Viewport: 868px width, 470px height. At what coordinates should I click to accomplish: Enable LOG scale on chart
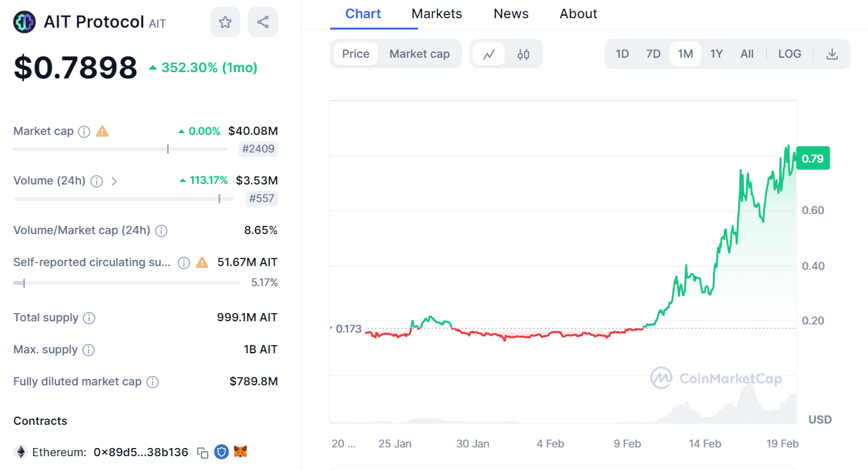pos(790,54)
